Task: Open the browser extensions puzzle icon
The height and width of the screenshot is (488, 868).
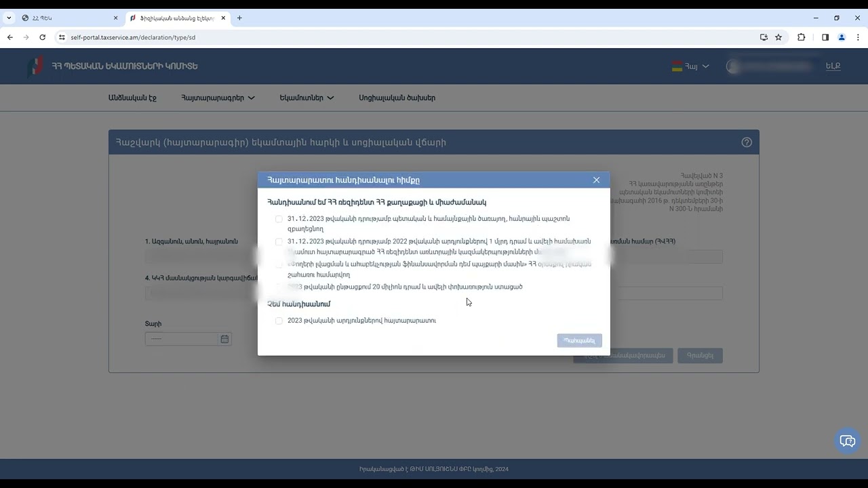Action: click(801, 37)
